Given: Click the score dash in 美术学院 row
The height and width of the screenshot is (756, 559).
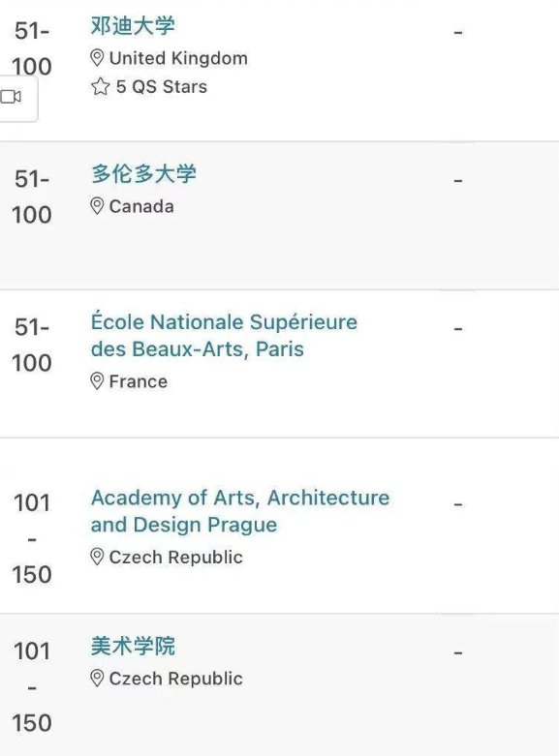Looking at the screenshot, I should [x=458, y=652].
